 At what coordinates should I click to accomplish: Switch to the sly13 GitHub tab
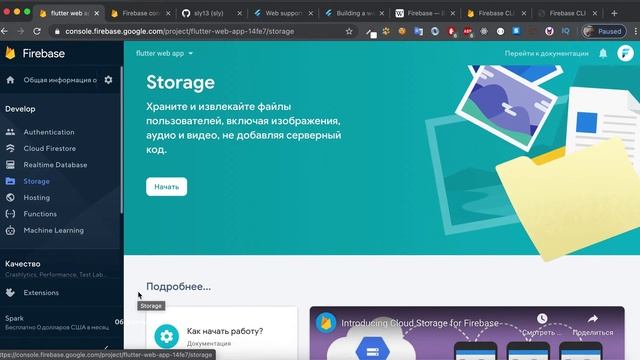click(211, 13)
